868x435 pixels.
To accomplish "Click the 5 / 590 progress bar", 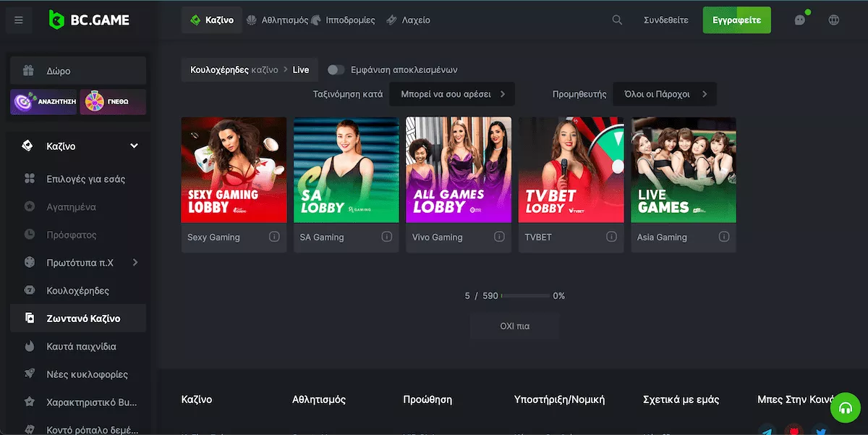I will (525, 296).
